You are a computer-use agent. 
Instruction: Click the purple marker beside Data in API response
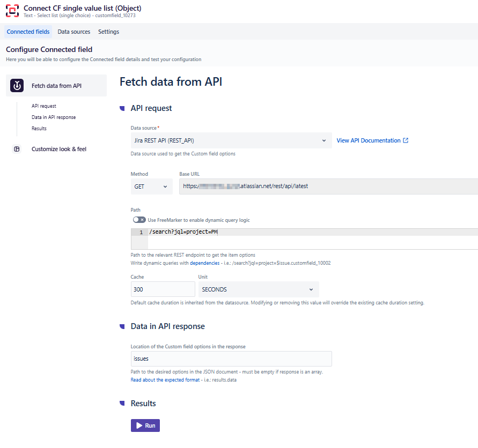click(122, 326)
